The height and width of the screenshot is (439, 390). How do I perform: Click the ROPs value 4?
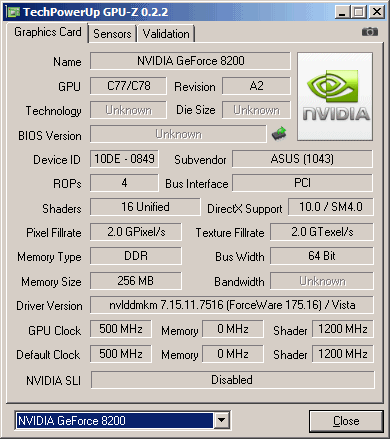[x=124, y=183]
